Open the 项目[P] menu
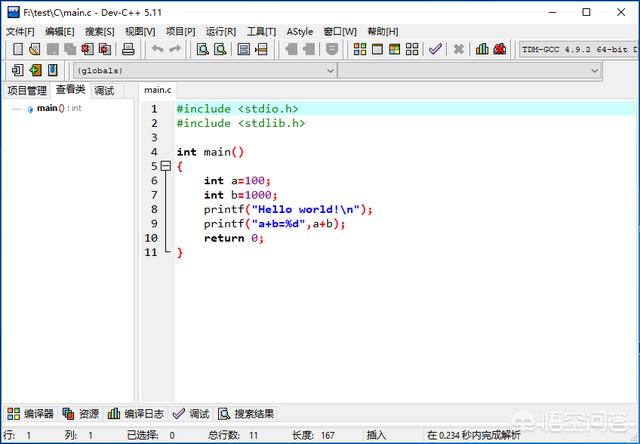The width and height of the screenshot is (640, 444). point(180,31)
